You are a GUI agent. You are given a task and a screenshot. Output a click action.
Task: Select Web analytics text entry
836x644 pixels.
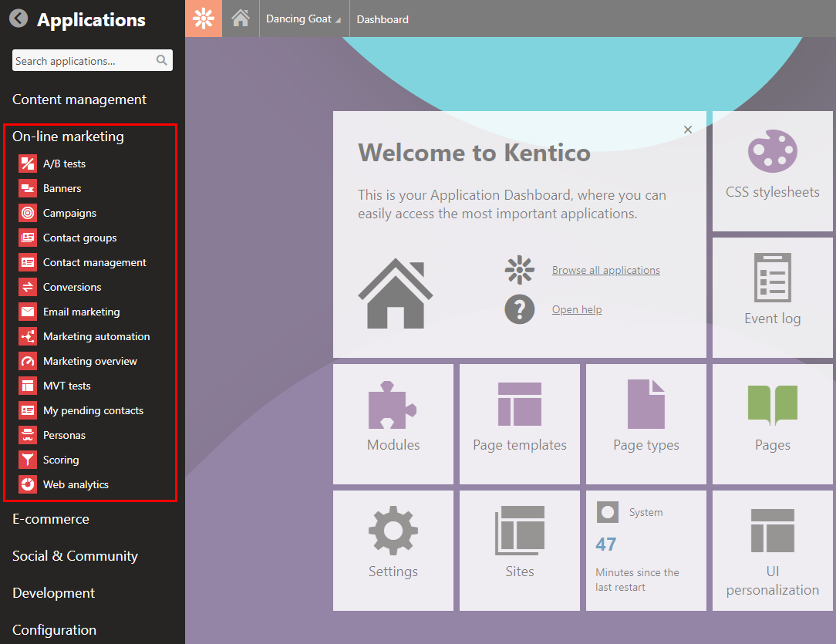point(76,484)
